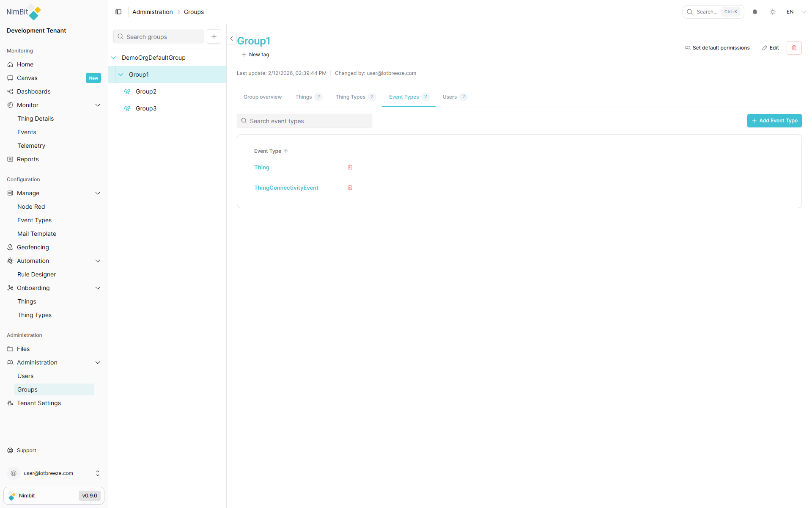Screen dimensions: 812x508
Task: Sort by Event Type column arrow
Action: click(286, 151)
